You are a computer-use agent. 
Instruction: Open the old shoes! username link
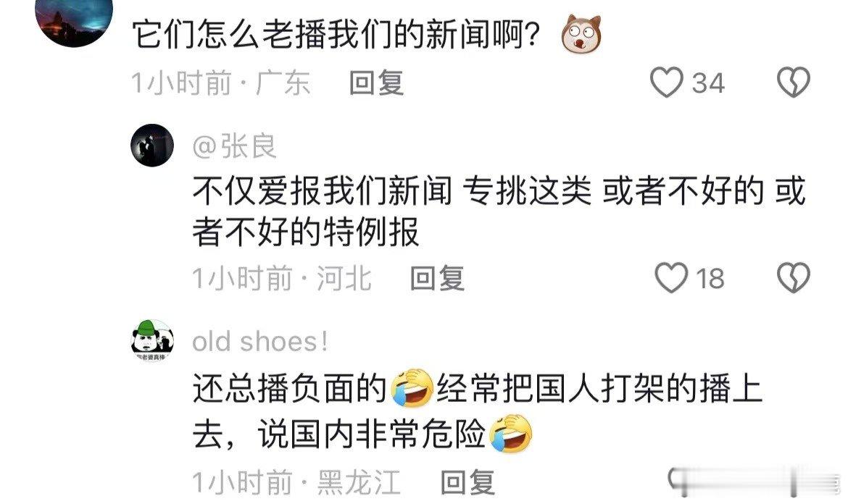[260, 341]
